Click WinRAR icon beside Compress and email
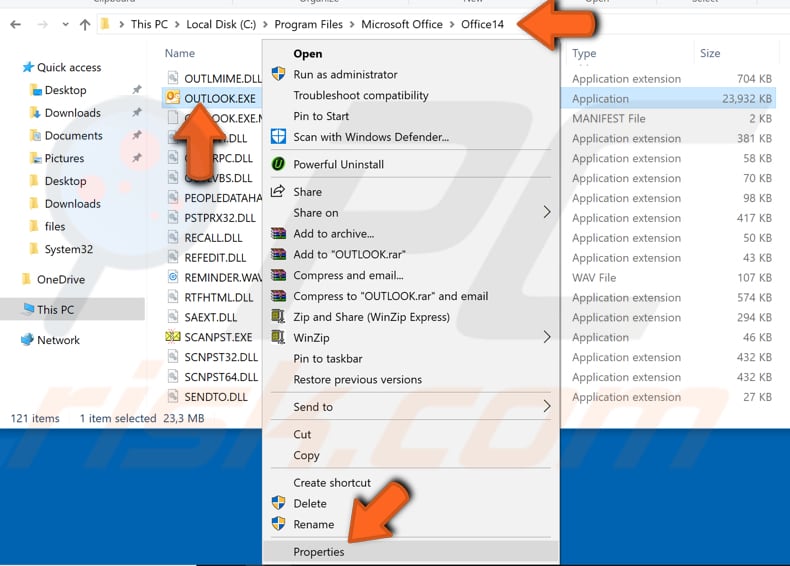 [278, 275]
